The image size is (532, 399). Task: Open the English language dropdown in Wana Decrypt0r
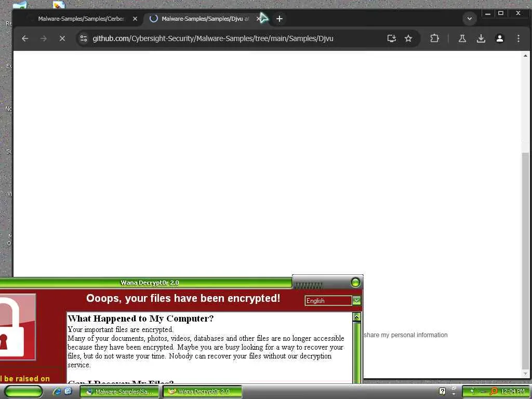[x=332, y=301]
